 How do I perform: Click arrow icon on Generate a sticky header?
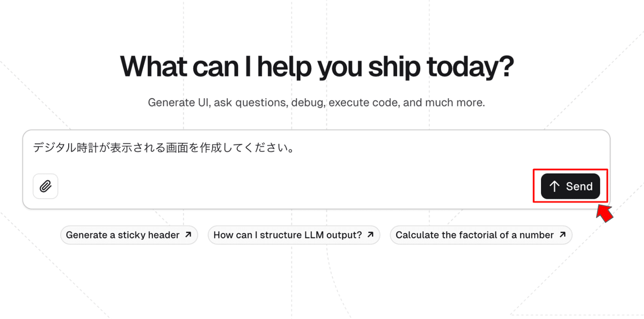pos(188,235)
